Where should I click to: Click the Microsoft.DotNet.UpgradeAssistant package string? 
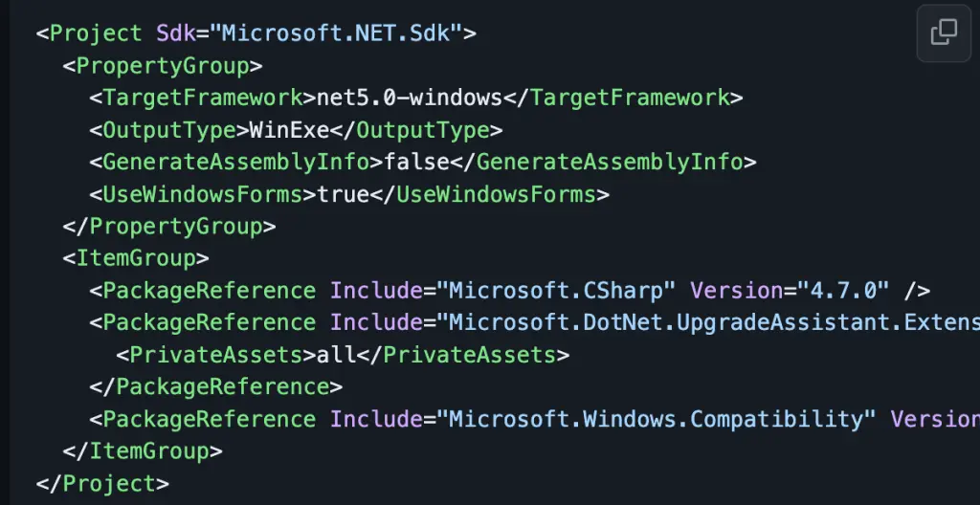[x=708, y=322]
